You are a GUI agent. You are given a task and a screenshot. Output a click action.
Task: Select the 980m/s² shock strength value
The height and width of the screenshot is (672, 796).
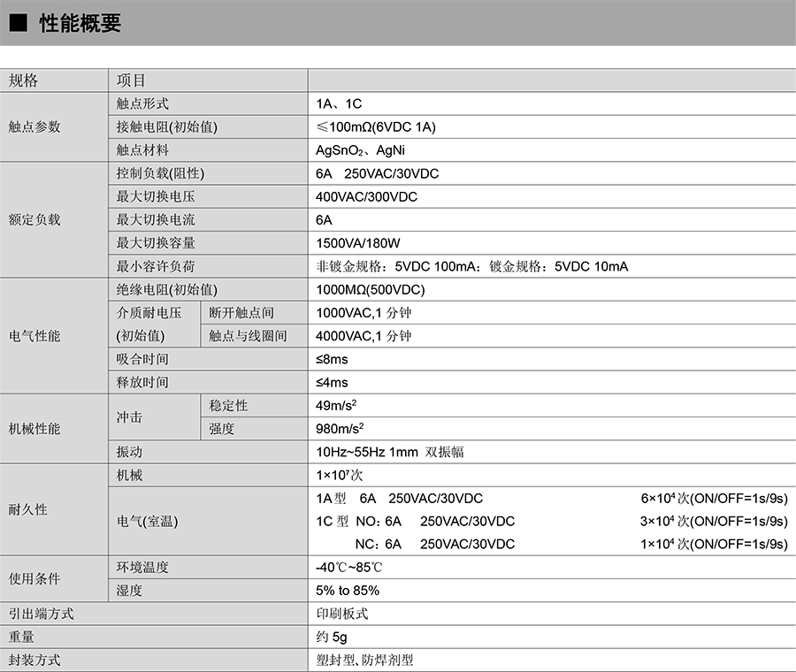point(341,429)
